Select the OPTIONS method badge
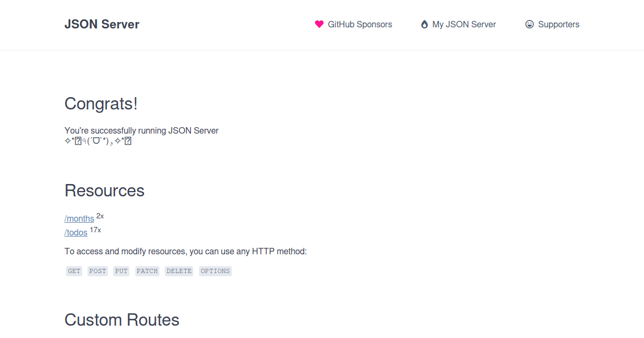The height and width of the screenshot is (338, 644). coord(215,271)
